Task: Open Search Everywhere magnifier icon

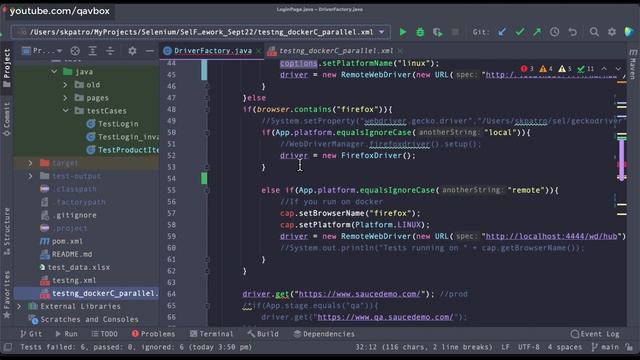Action: coord(594,32)
